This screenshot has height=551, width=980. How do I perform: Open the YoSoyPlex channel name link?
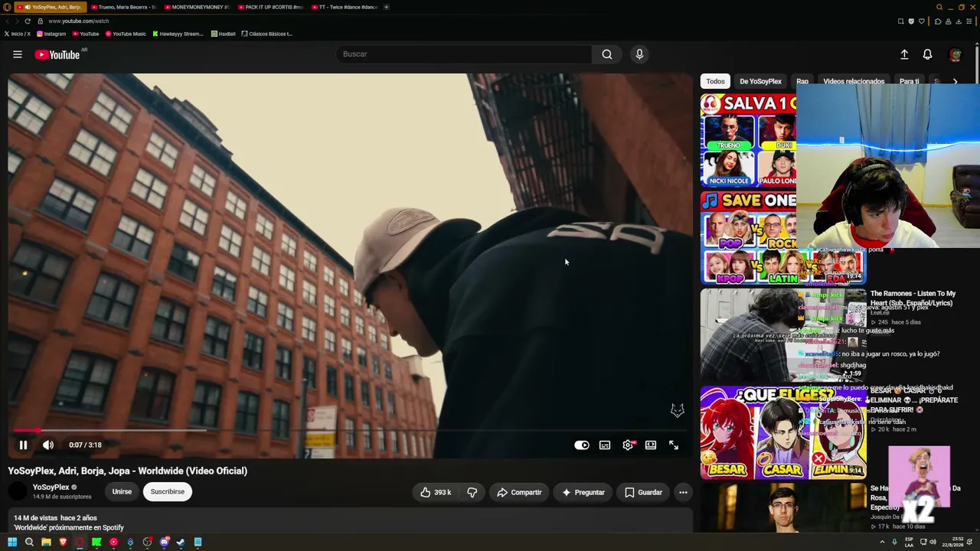click(x=51, y=487)
